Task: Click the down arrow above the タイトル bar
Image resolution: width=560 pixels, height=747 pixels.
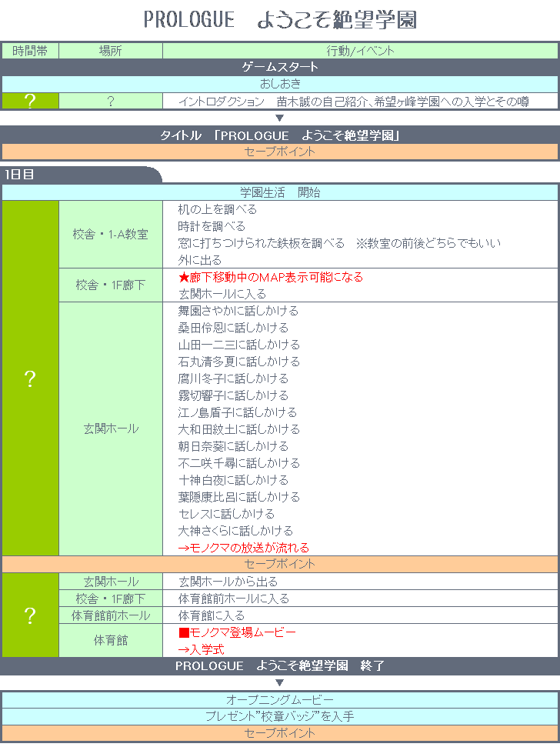Action: click(280, 118)
